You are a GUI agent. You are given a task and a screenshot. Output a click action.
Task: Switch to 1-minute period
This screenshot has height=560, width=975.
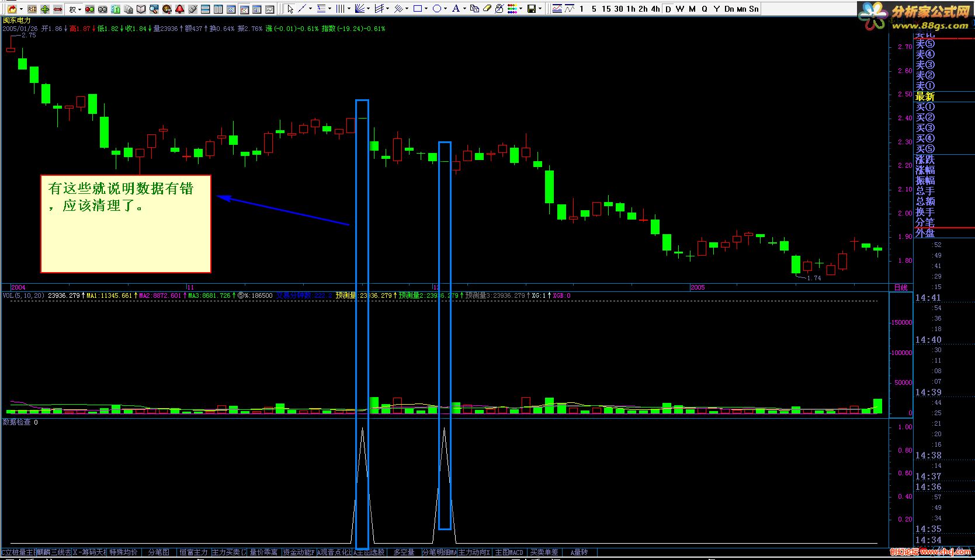[x=581, y=9]
